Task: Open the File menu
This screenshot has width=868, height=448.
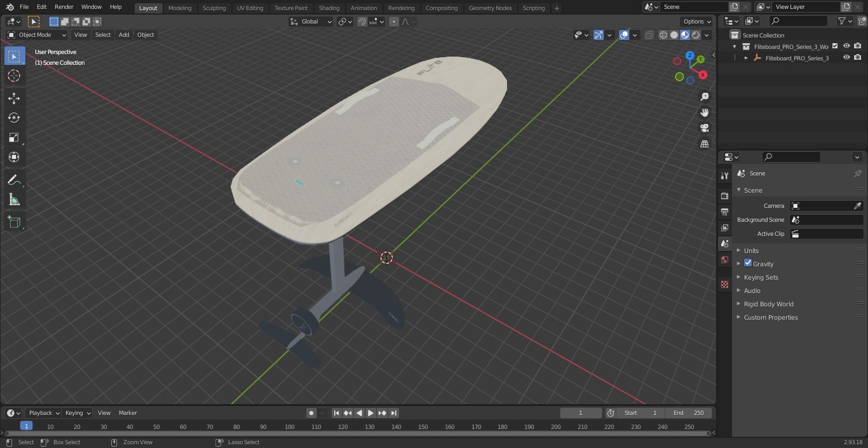Action: point(24,7)
